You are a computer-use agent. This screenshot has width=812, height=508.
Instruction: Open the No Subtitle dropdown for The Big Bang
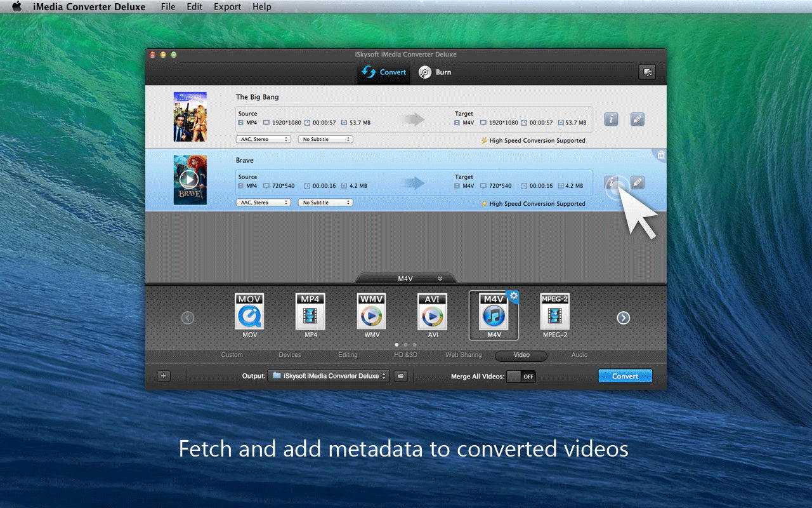[325, 139]
